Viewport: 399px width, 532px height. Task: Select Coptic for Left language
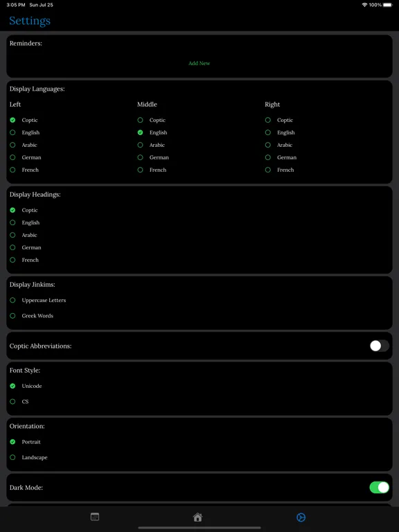pyautogui.click(x=12, y=120)
